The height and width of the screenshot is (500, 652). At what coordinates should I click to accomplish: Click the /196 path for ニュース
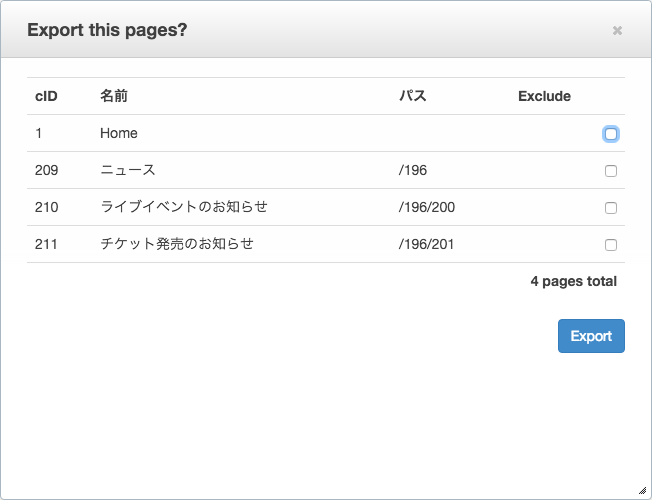pos(412,170)
